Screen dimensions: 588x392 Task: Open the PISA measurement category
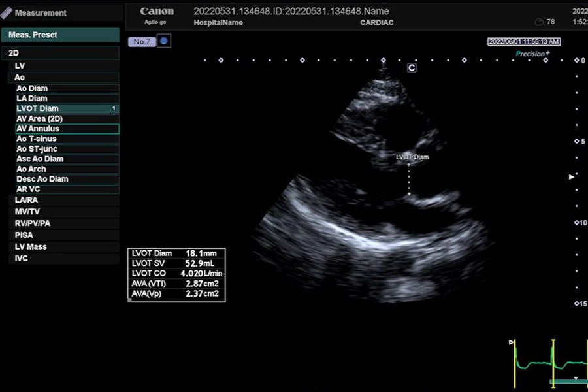[63, 235]
